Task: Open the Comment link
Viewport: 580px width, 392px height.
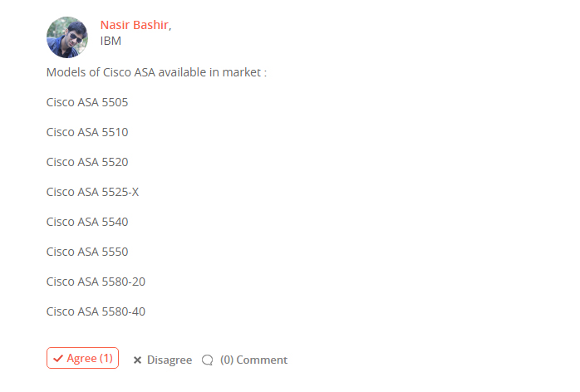Action: click(x=262, y=360)
